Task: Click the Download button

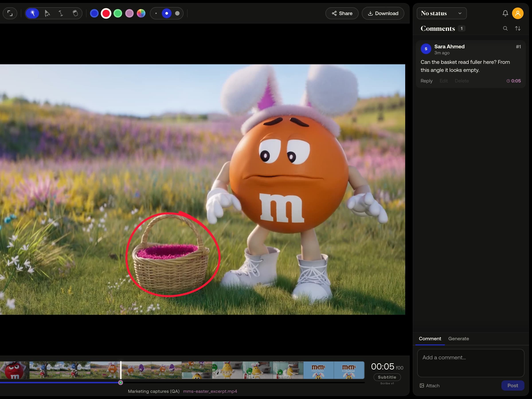Action: coord(383,13)
